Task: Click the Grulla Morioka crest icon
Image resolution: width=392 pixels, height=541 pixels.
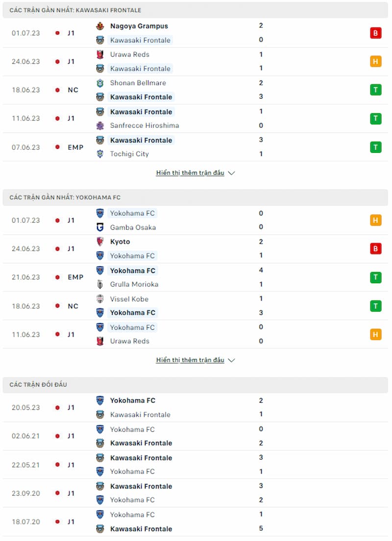Action: pyautogui.click(x=100, y=284)
